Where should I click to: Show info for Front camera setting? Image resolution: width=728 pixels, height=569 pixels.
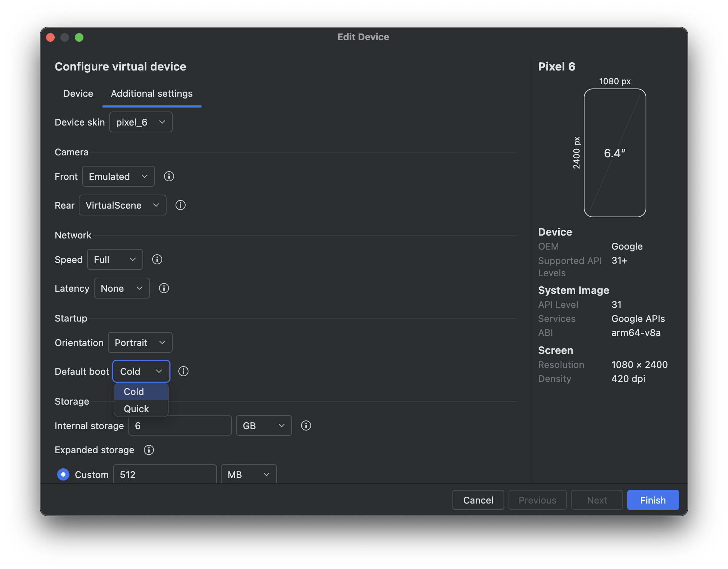(x=169, y=176)
